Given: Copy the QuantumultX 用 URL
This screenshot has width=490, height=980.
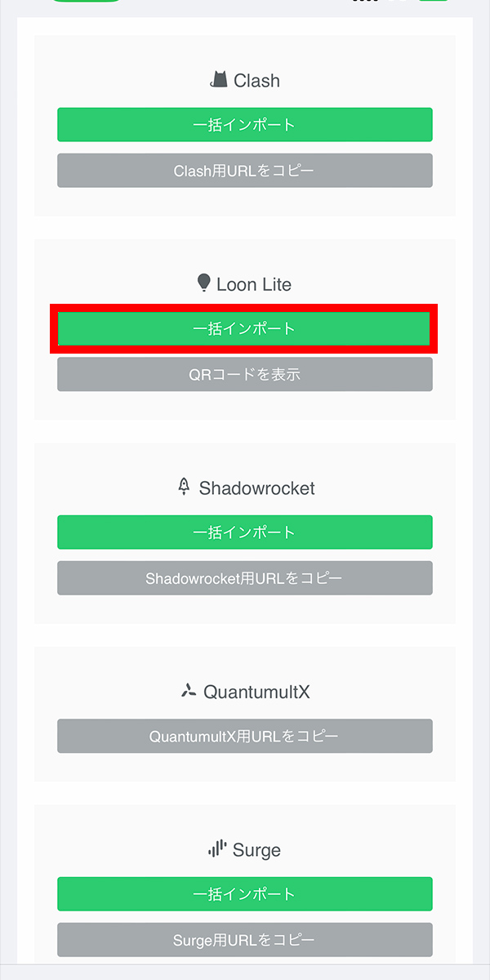Looking at the screenshot, I should pyautogui.click(x=244, y=735).
